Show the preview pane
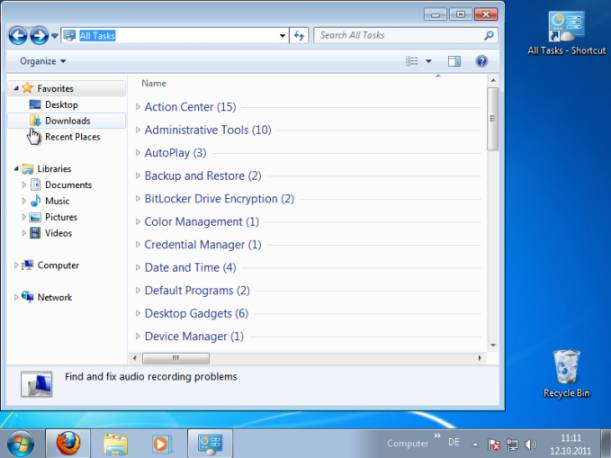The width and height of the screenshot is (611, 458). (454, 61)
